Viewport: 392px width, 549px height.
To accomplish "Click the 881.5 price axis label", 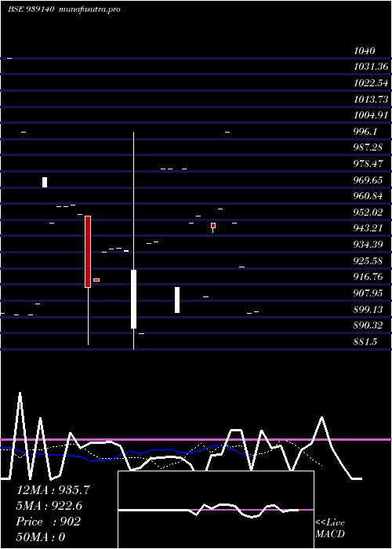I will pyautogui.click(x=365, y=342).
